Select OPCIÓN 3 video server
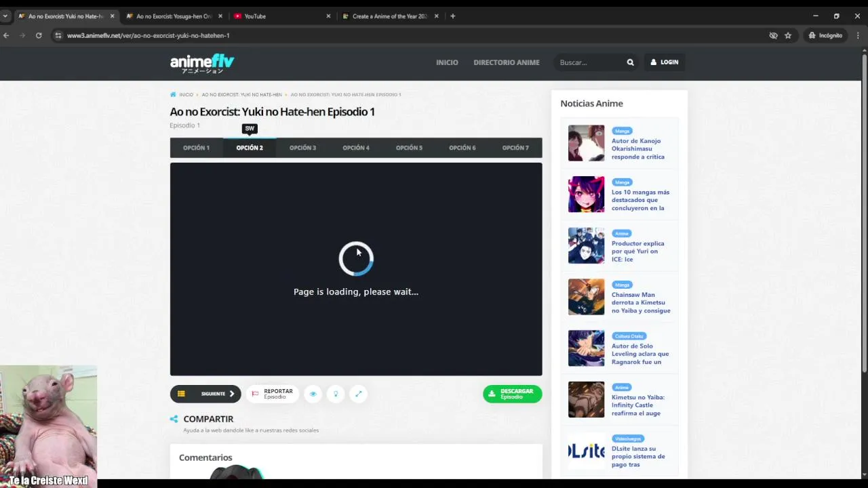Screen dimensions: 868x488 click(302, 148)
